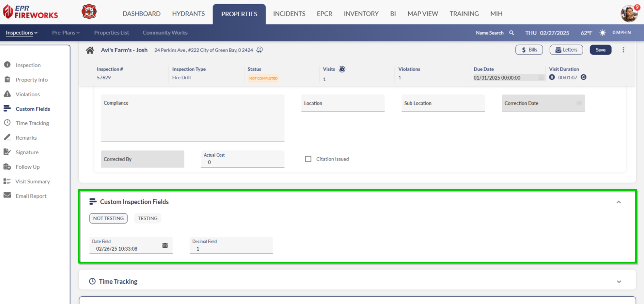
Task: Switch to the INCIDENTS tab
Action: 289,14
